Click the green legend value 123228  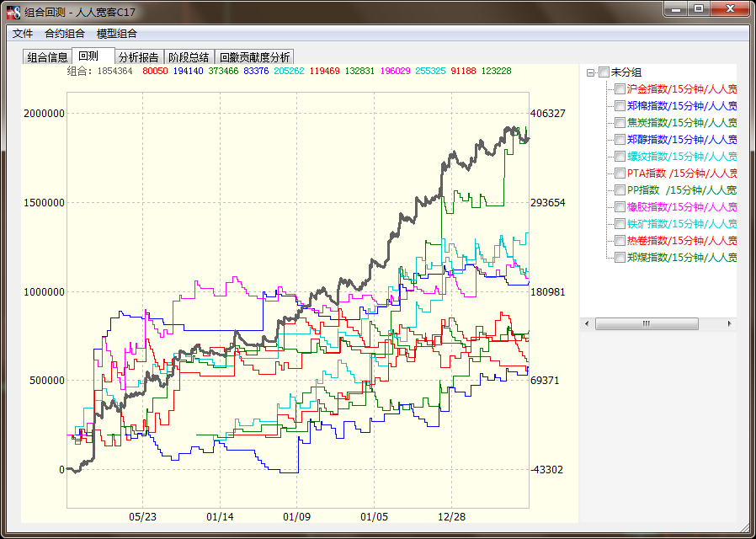tap(496, 71)
